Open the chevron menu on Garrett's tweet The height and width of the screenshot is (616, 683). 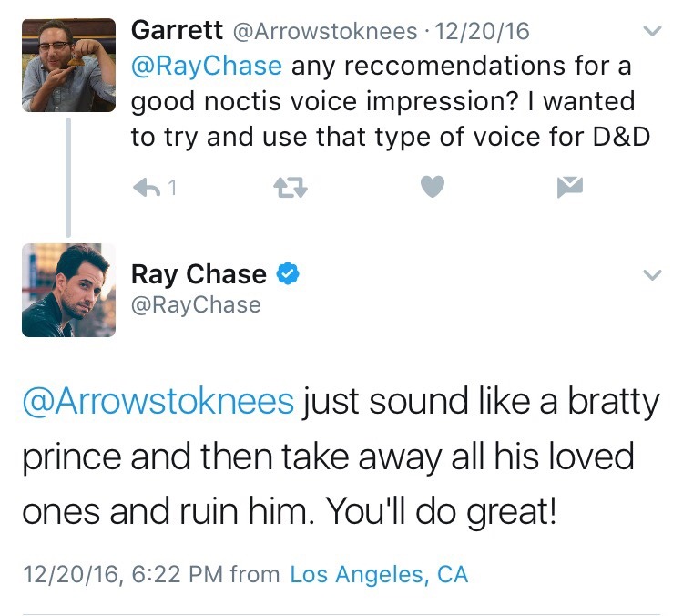pyautogui.click(x=652, y=31)
